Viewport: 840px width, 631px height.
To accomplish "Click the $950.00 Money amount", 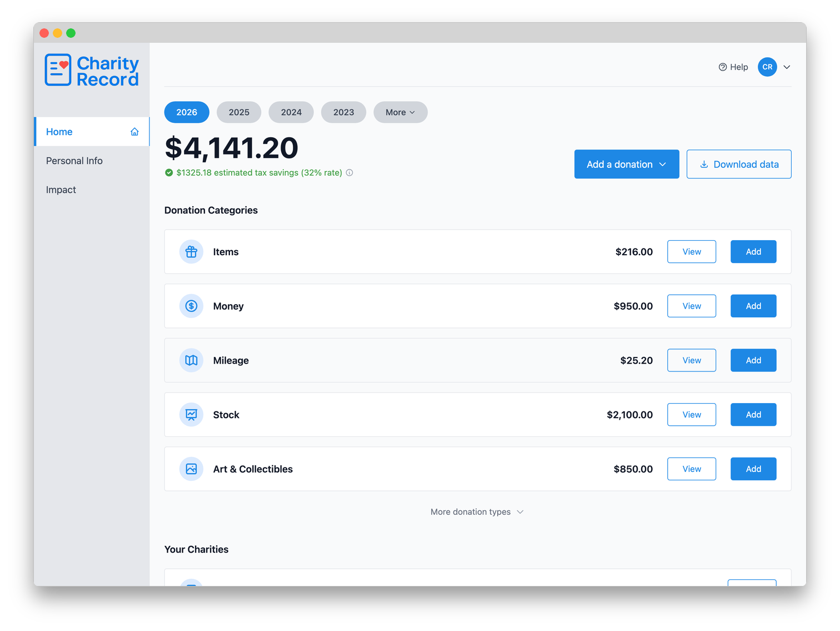I will coord(633,306).
